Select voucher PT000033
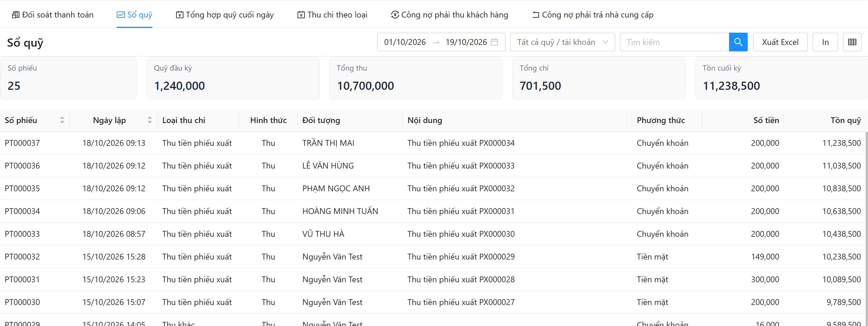Image resolution: width=868 pixels, height=326 pixels. point(22,234)
